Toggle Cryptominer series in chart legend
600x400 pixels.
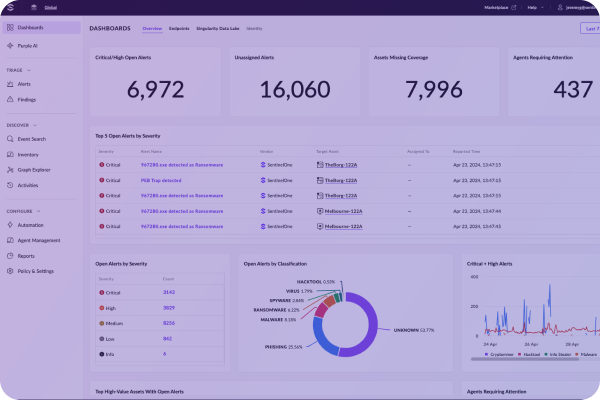tap(500, 354)
